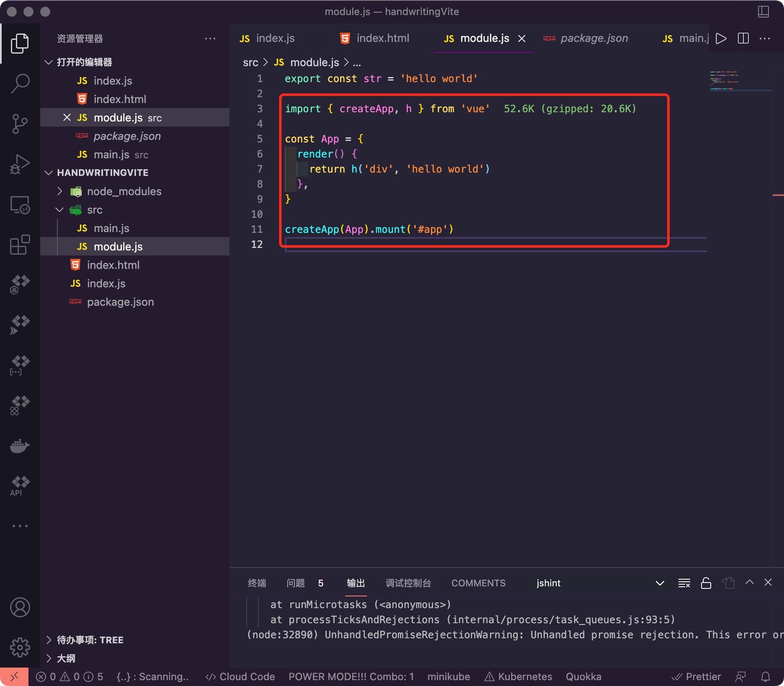
Task: Click minikube status bar item
Action: pyautogui.click(x=449, y=677)
